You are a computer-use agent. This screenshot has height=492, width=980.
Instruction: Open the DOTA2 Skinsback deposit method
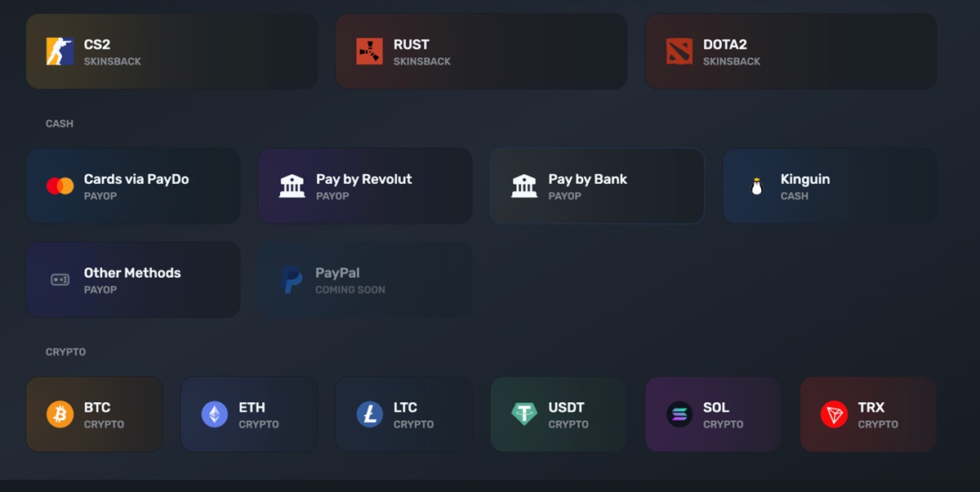point(791,51)
